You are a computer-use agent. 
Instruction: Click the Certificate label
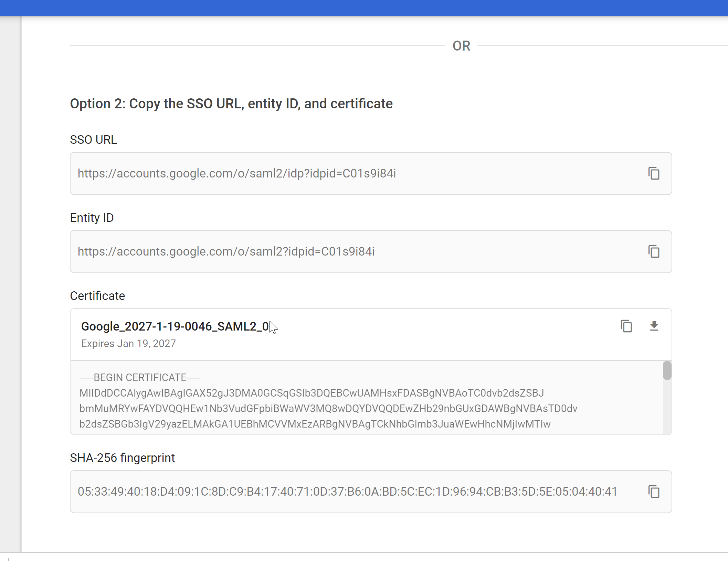click(97, 296)
